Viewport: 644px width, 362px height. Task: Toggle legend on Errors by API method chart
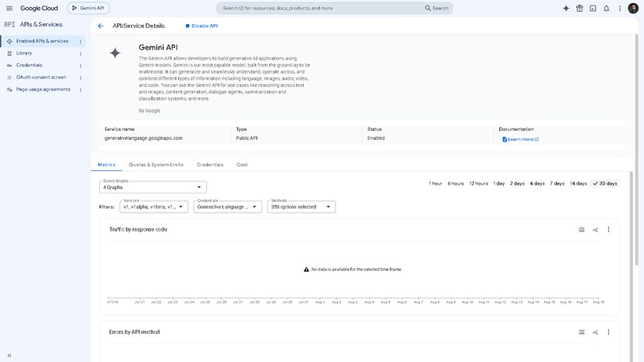582,332
